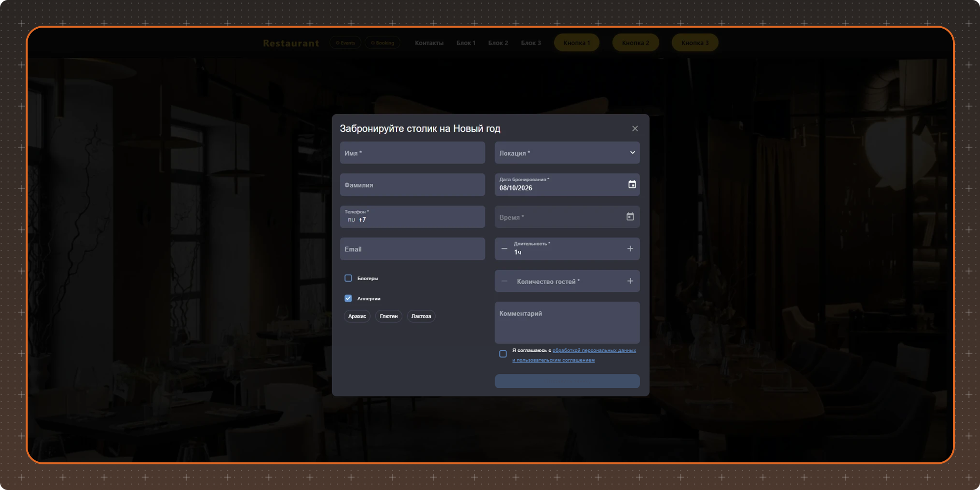Go to Блок 1 menu item
Image resolution: width=980 pixels, height=490 pixels.
pos(466,43)
